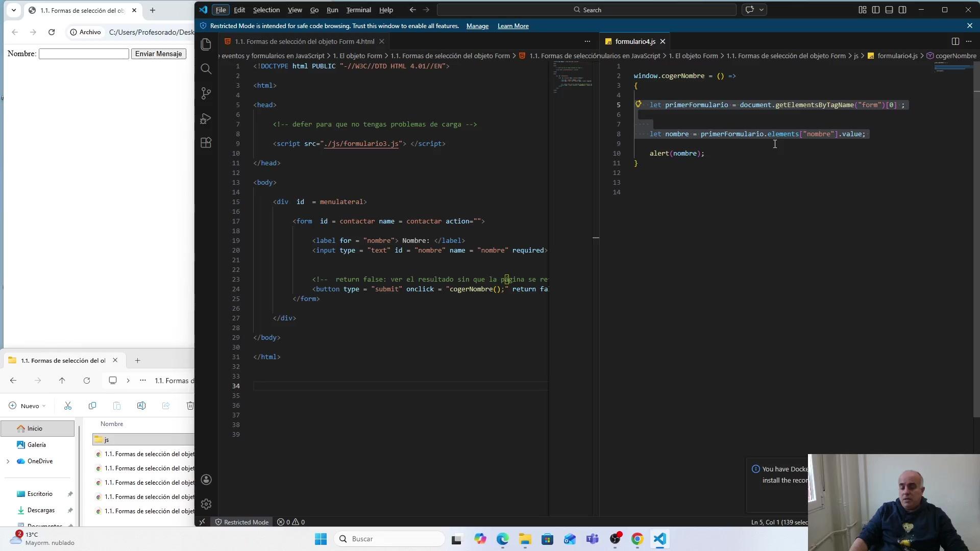Go forward using VS Code navigation arrow
This screenshot has height=551, width=980.
coord(426,10)
